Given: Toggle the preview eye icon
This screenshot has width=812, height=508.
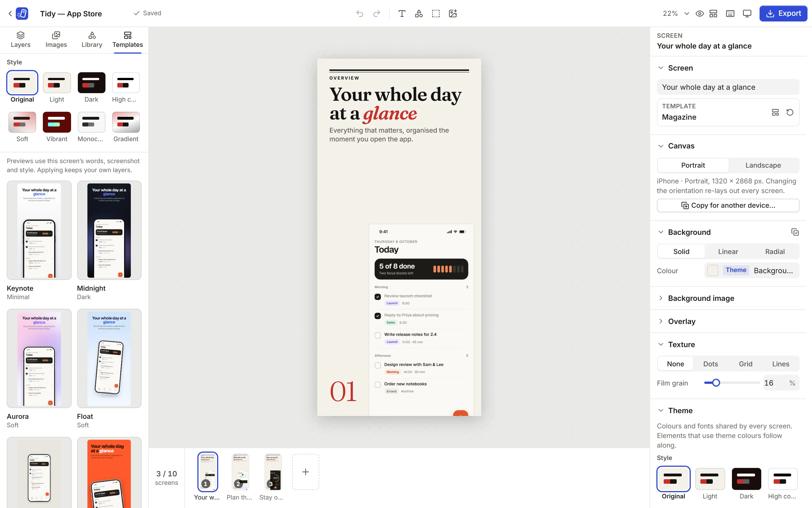Looking at the screenshot, I should pos(700,14).
